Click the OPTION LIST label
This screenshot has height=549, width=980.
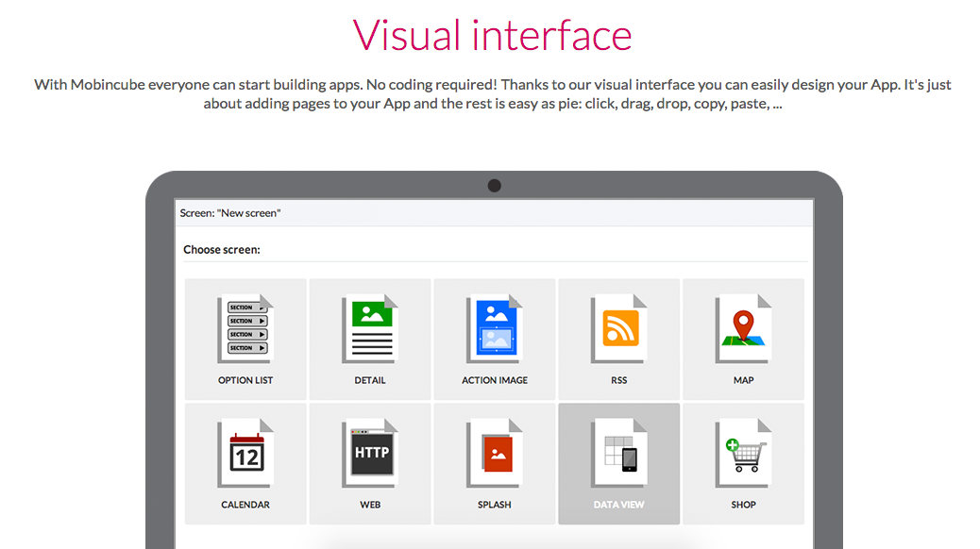[x=245, y=380]
